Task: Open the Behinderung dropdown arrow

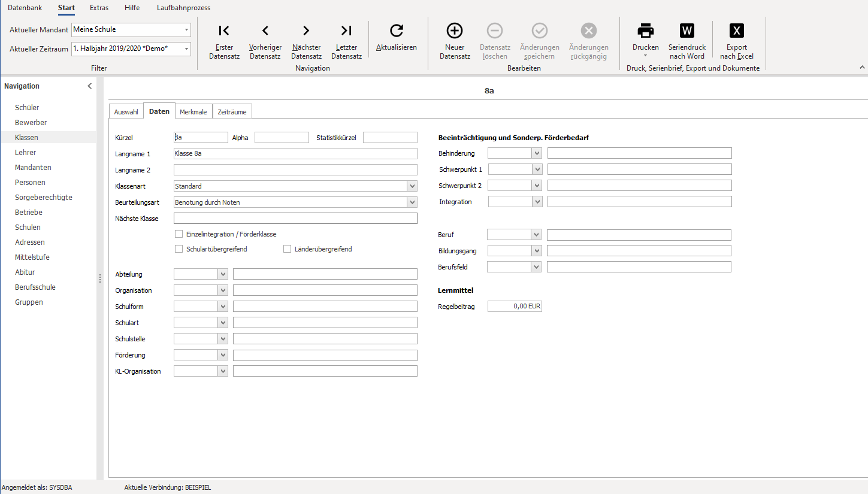Action: tap(537, 153)
